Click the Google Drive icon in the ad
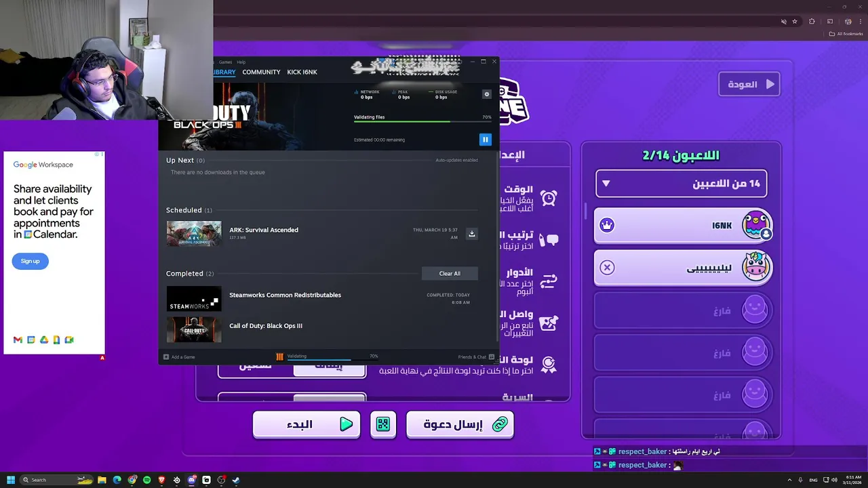Viewport: 868px width, 488px height. pyautogui.click(x=43, y=340)
